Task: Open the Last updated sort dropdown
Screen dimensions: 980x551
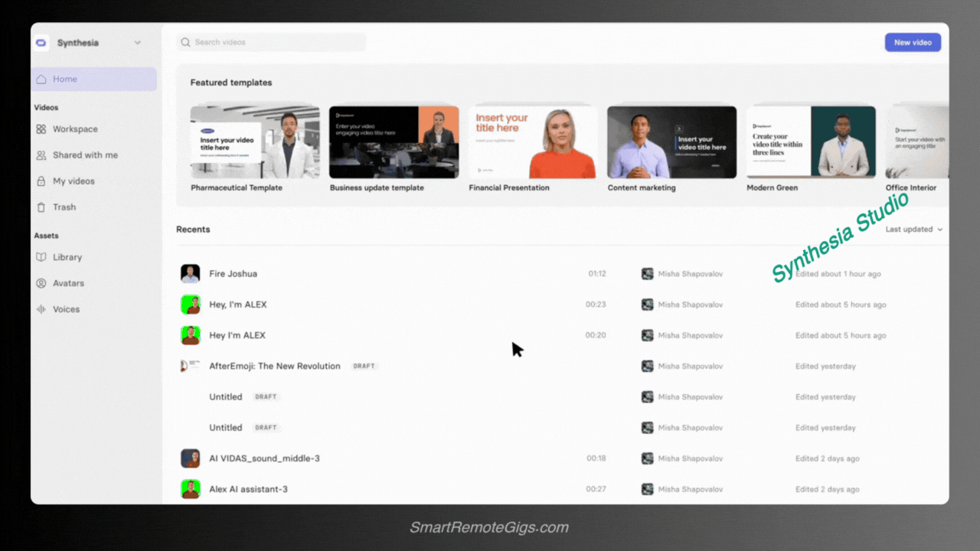Action: (914, 230)
